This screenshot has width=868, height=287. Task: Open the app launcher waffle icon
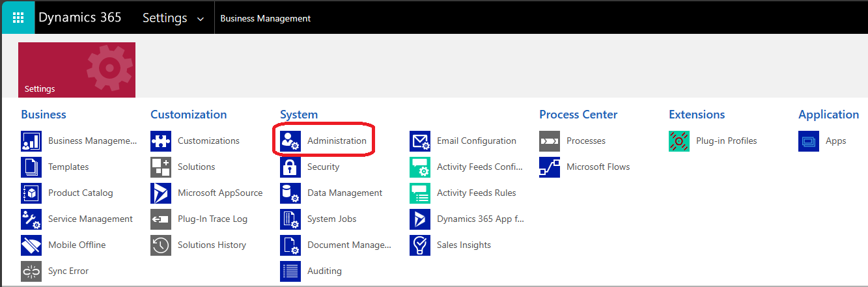tap(18, 18)
